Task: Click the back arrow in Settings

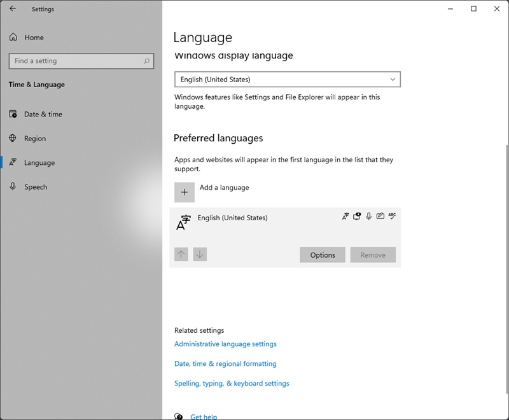Action: 13,9
